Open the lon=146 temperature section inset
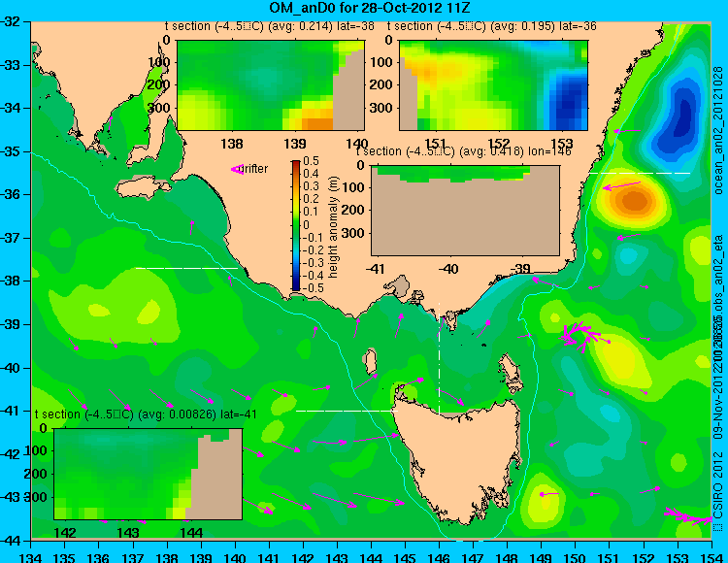Screen dimensions: 728x563 click(465, 211)
